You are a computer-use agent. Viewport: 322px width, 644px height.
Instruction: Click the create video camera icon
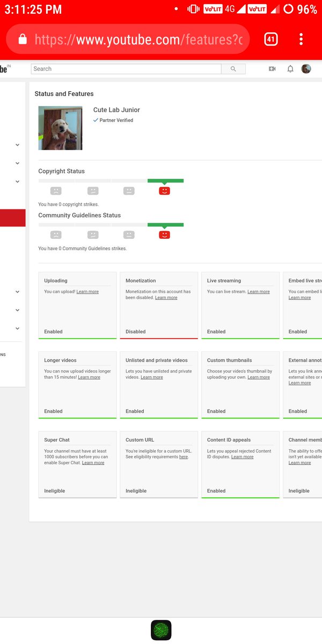click(x=272, y=69)
